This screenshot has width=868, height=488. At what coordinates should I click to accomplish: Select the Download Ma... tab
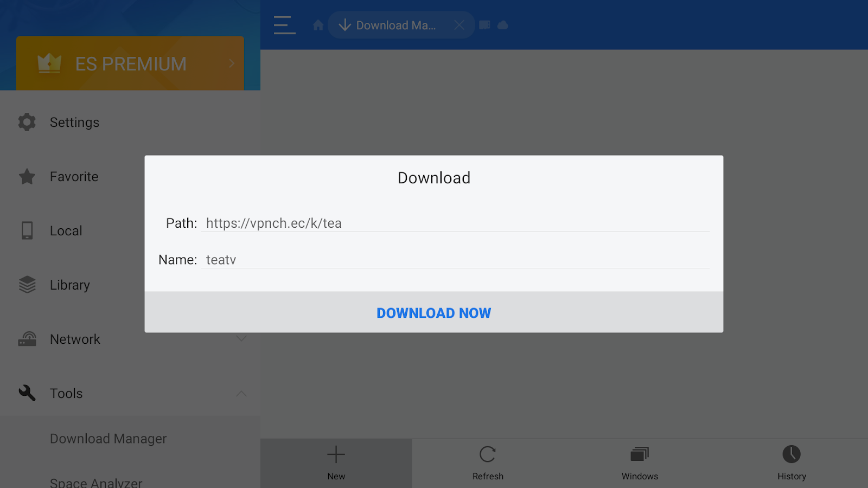pyautogui.click(x=401, y=25)
